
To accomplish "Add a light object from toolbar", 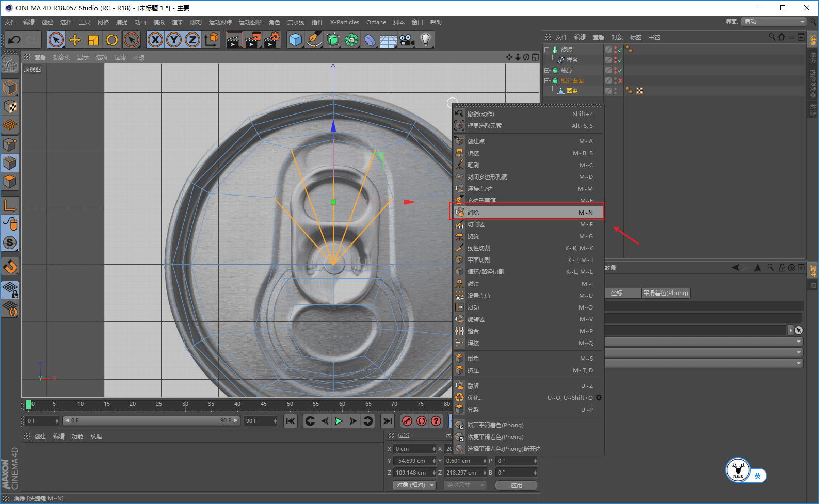I will click(425, 40).
